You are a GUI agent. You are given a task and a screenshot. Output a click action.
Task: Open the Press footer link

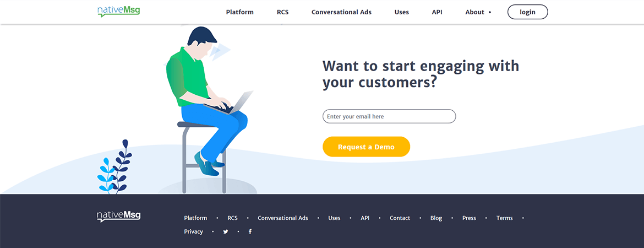tap(469, 218)
